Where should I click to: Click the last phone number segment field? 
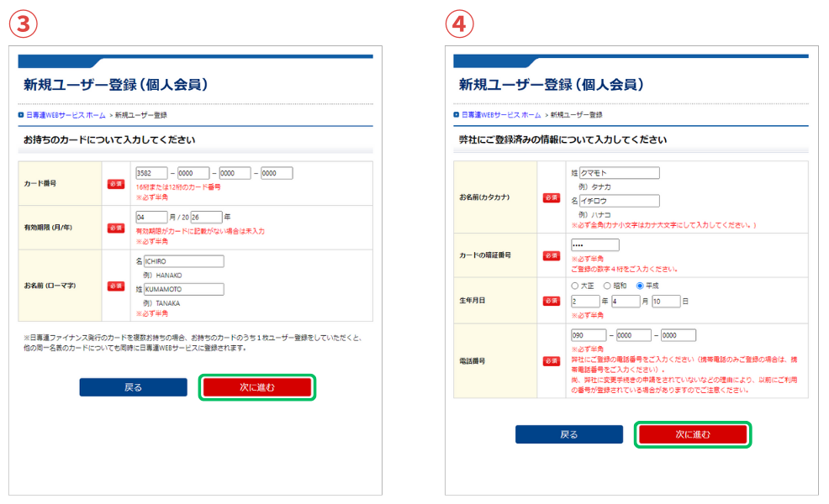pos(679,335)
